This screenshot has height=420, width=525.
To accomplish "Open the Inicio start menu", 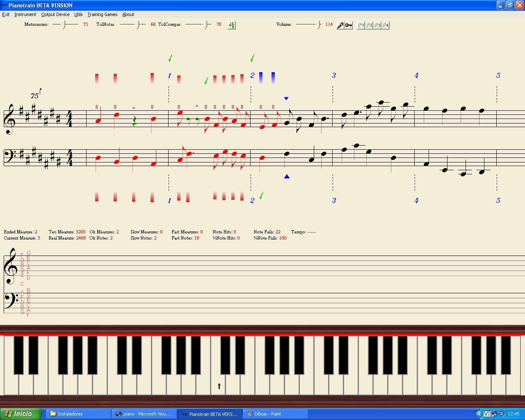I will 21,414.
